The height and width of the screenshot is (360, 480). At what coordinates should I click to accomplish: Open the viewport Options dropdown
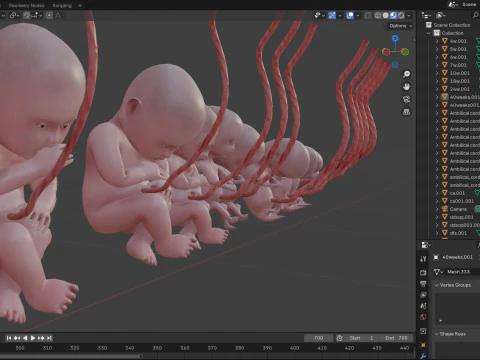click(400, 26)
